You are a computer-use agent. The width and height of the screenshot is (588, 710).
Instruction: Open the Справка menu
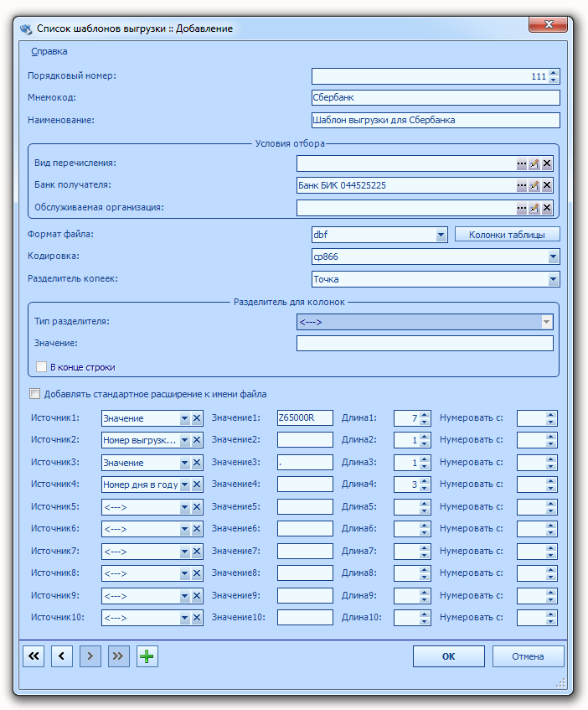49,51
